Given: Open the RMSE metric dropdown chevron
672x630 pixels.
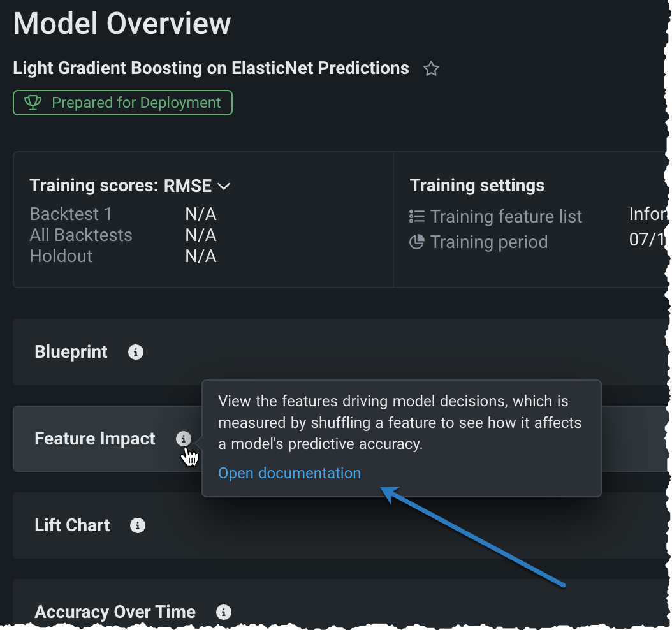Looking at the screenshot, I should (224, 186).
